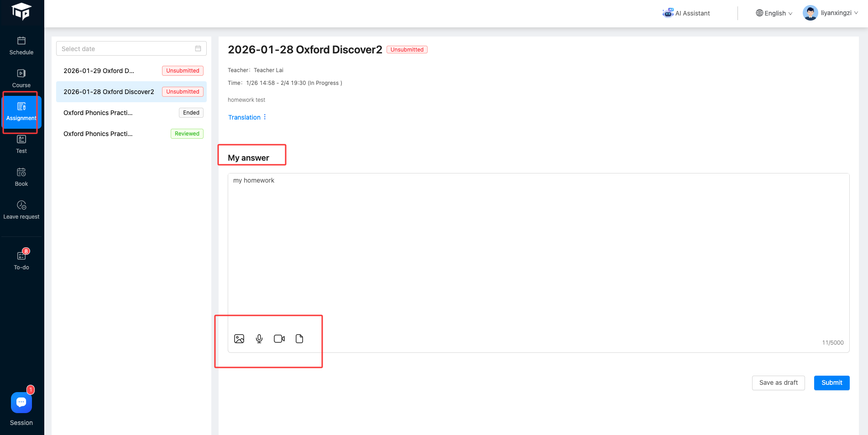Expand Translation options with the dots menu
The width and height of the screenshot is (868, 435).
coord(265,117)
